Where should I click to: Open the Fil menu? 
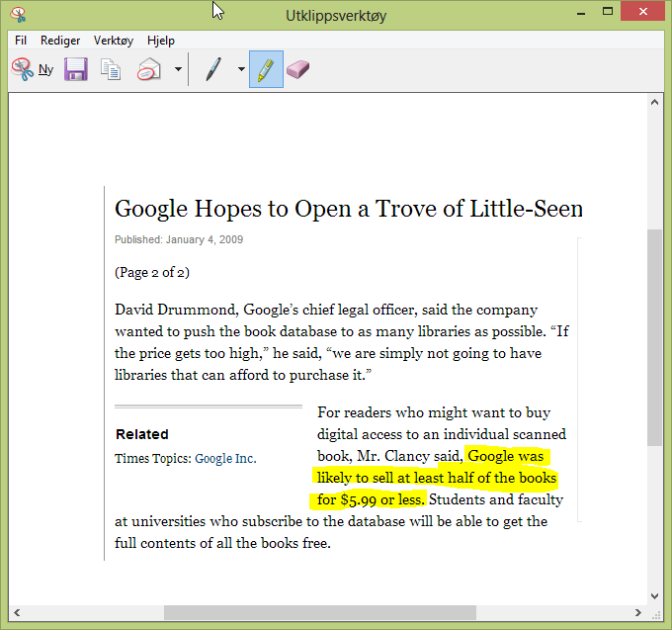pos(21,41)
